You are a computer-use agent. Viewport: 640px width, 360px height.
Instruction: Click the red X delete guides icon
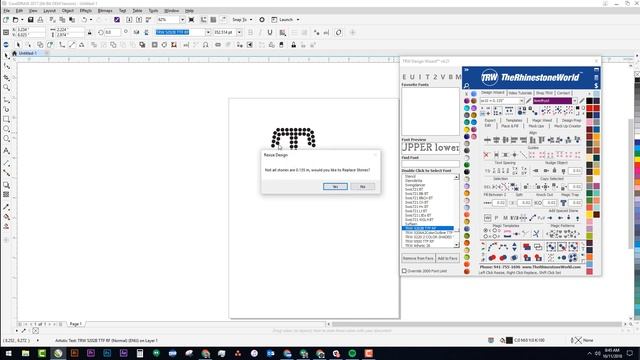486,155
